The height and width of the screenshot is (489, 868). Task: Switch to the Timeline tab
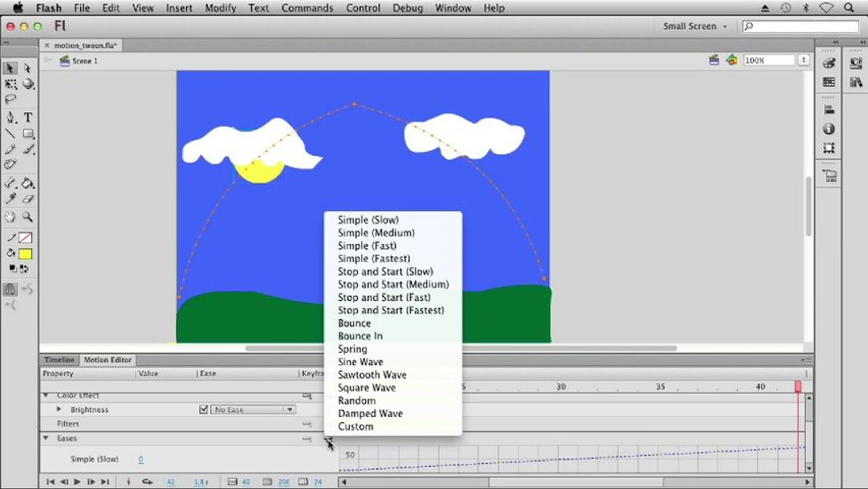[x=59, y=360]
